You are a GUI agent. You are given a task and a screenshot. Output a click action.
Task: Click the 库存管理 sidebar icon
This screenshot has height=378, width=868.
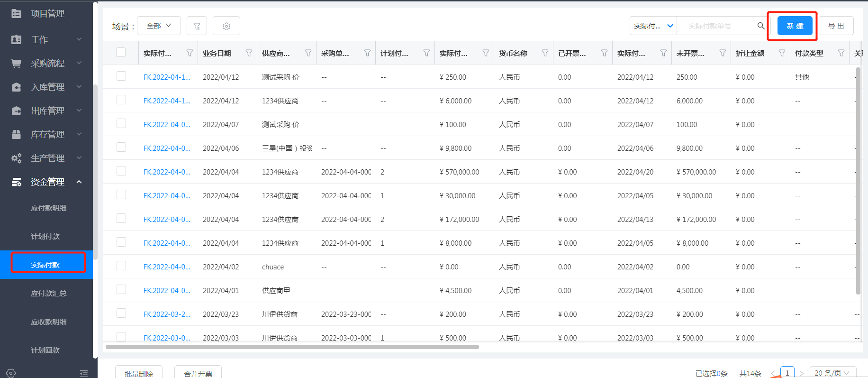[16, 134]
